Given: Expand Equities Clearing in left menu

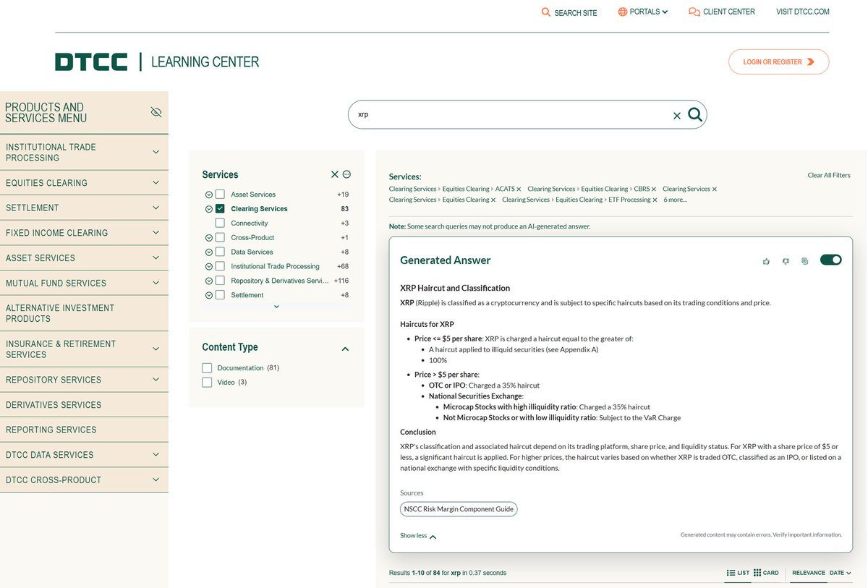Looking at the screenshot, I should pyautogui.click(x=156, y=183).
